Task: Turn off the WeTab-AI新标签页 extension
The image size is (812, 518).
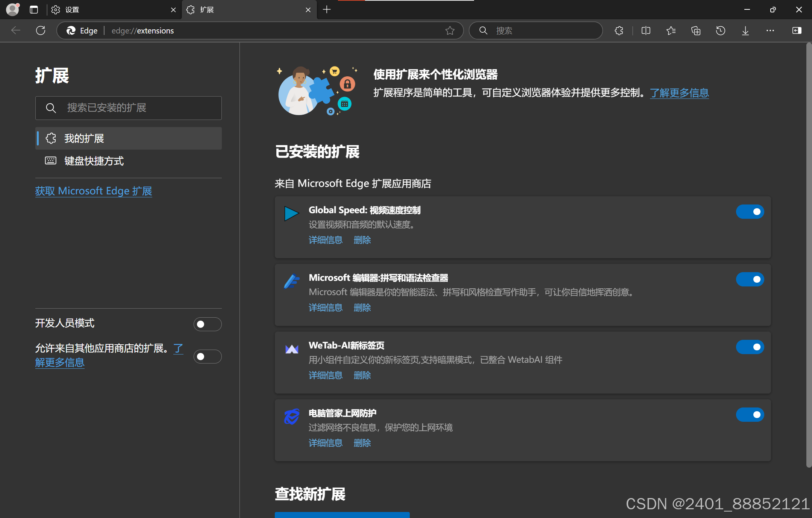Action: click(x=750, y=347)
